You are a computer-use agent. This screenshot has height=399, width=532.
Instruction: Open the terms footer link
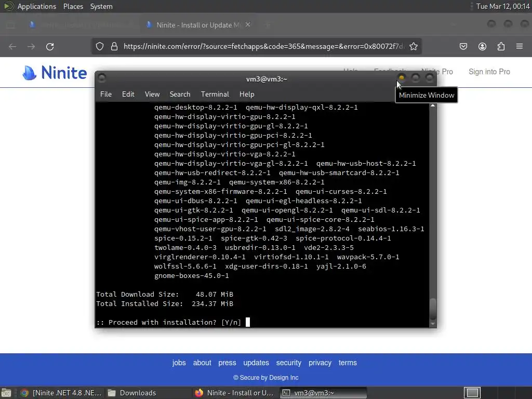[x=348, y=363]
